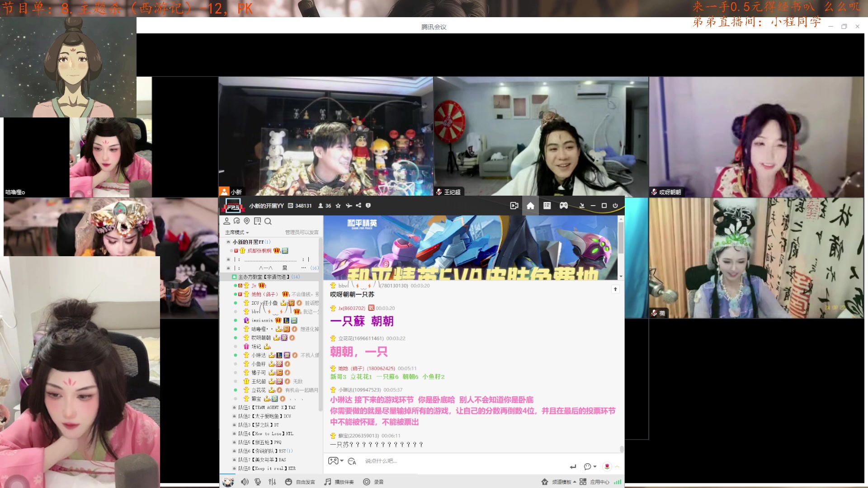Select user 王纪超 in member list

tap(259, 381)
